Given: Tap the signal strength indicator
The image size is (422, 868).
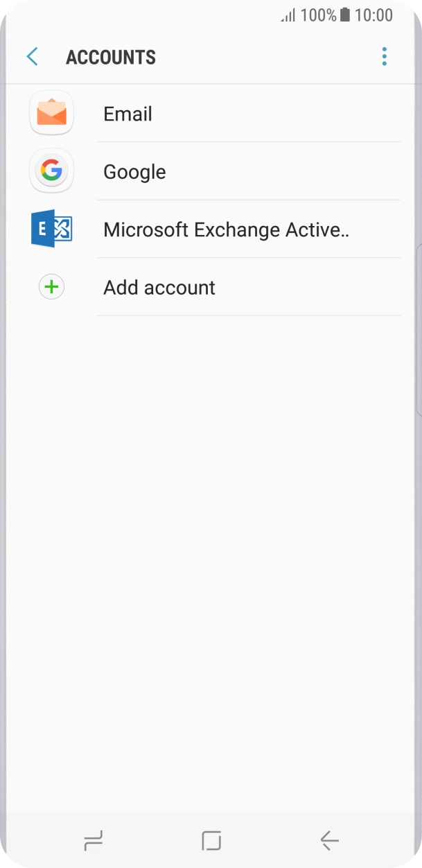Looking at the screenshot, I should point(288,15).
